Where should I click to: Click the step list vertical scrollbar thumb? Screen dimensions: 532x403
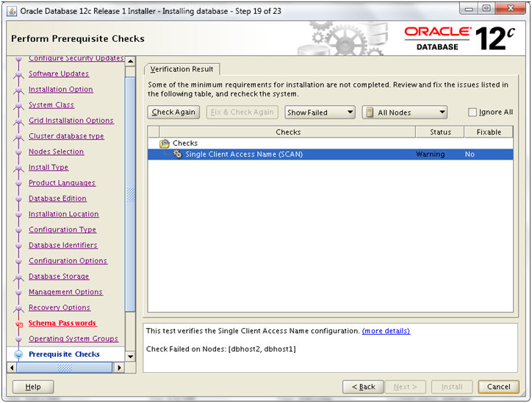point(130,195)
